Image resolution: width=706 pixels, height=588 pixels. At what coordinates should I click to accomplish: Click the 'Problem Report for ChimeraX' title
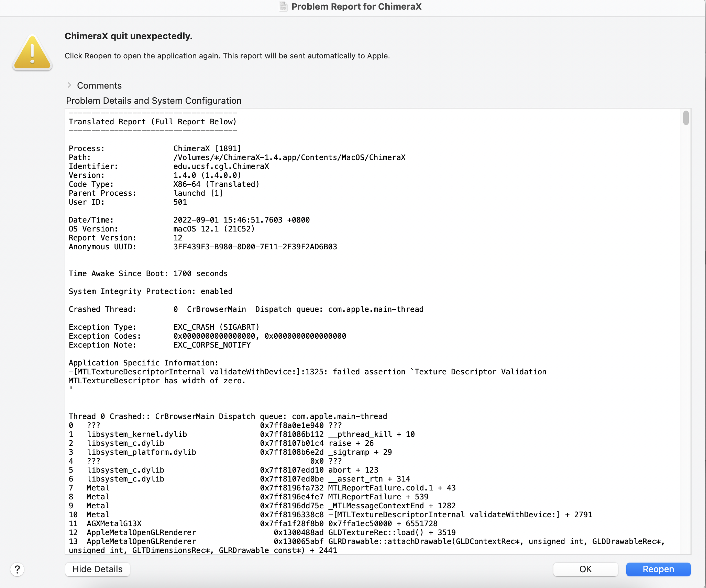click(x=356, y=7)
